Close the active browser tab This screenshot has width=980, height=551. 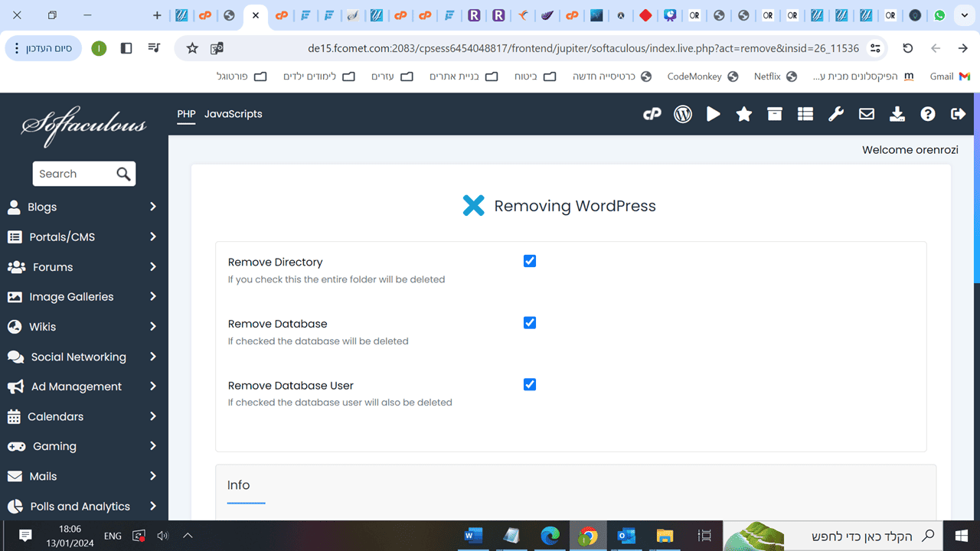tap(255, 15)
